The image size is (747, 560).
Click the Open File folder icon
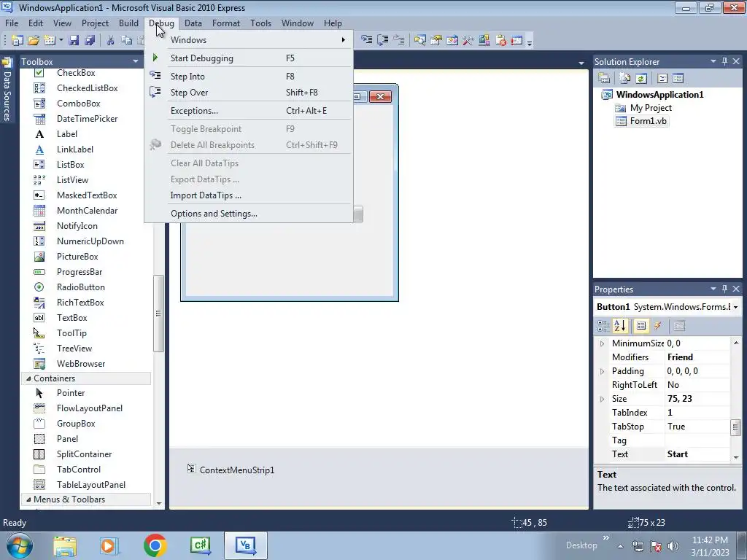click(x=34, y=41)
